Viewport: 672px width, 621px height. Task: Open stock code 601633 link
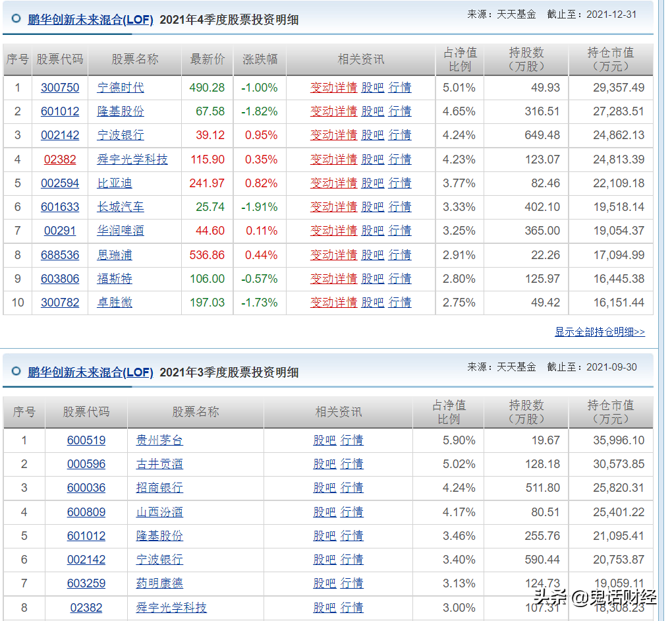[60, 207]
